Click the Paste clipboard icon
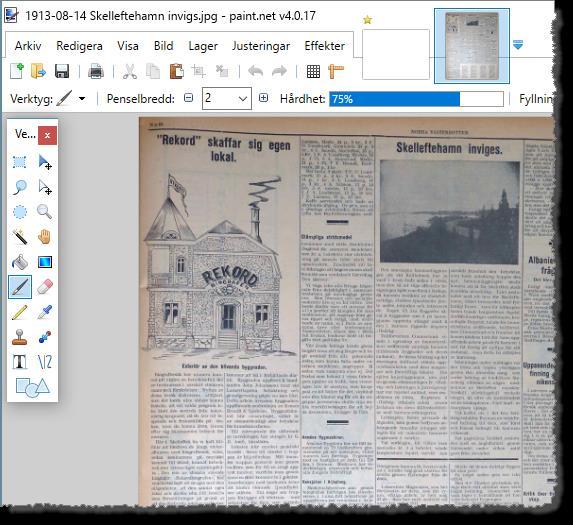 tap(177, 71)
